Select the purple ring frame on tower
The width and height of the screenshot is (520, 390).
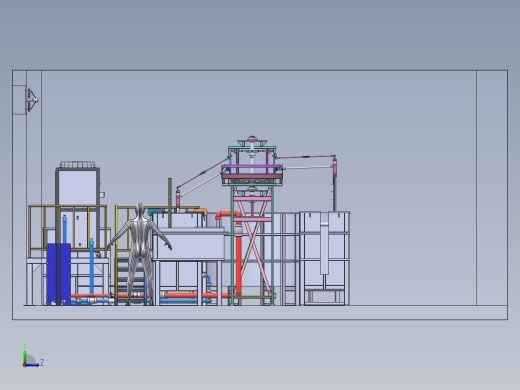pos(252,167)
